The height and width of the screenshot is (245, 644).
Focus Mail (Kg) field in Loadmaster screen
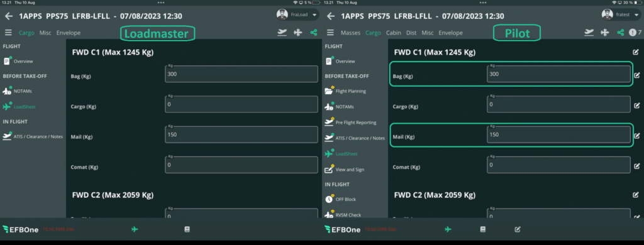[241, 134]
